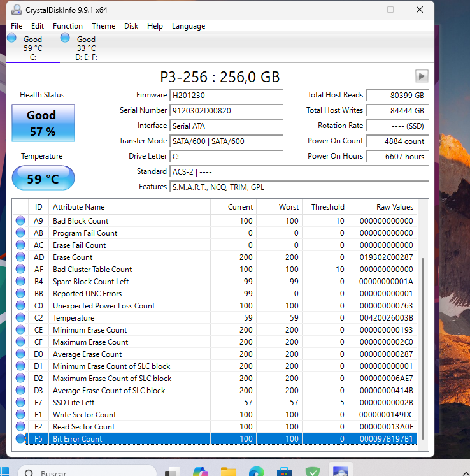Click the Attribute Name column header

coord(129,207)
